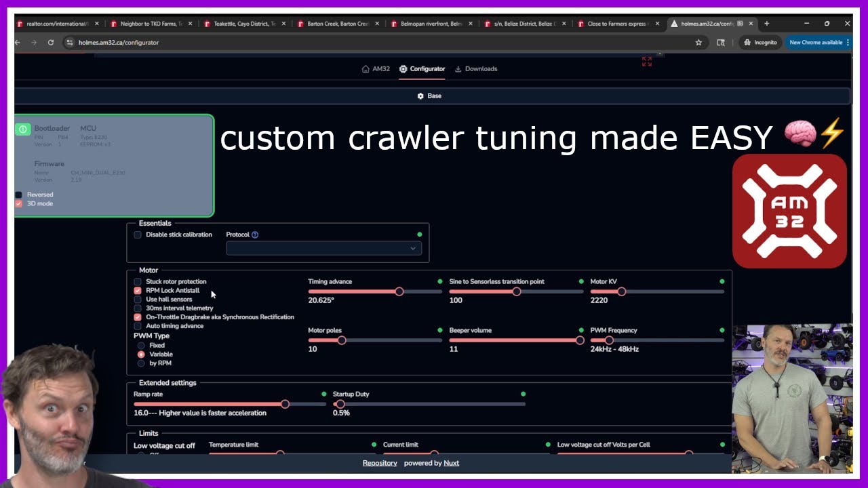The image size is (868, 488).
Task: Click the green status dot beside Motor KV
Action: click(722, 281)
